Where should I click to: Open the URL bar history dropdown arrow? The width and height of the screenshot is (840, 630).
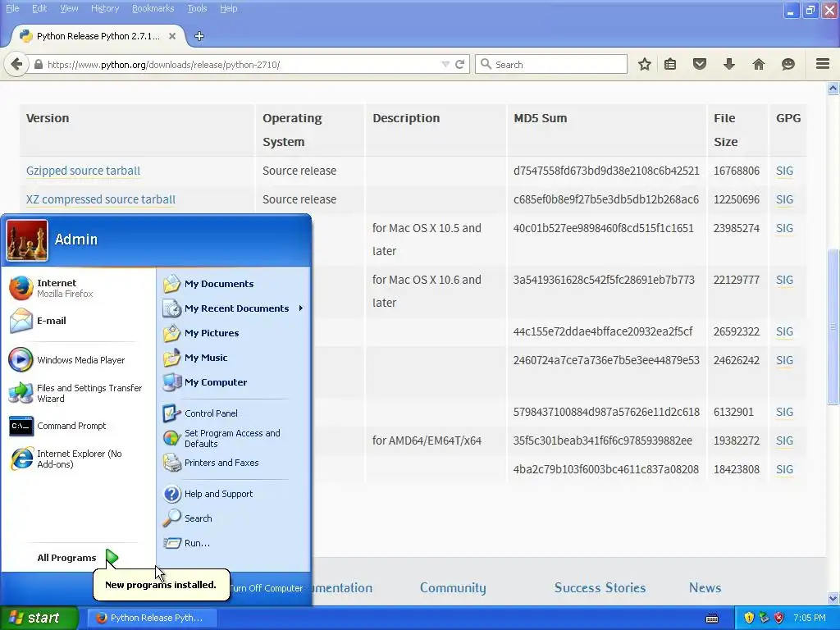[445, 64]
